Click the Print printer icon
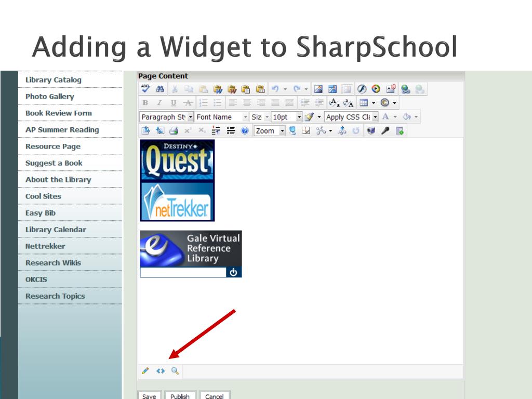 point(174,130)
